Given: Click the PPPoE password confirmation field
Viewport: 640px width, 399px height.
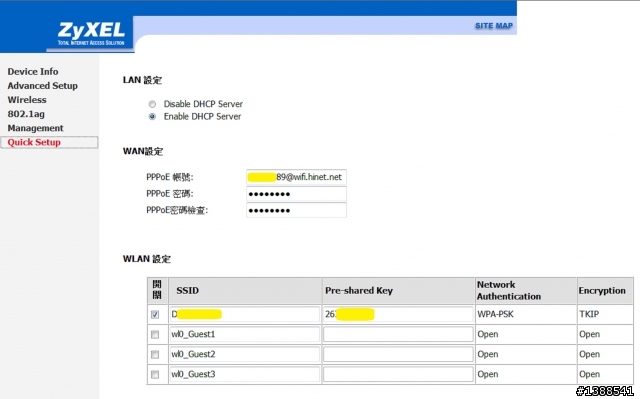Looking at the screenshot, I should pos(296,210).
